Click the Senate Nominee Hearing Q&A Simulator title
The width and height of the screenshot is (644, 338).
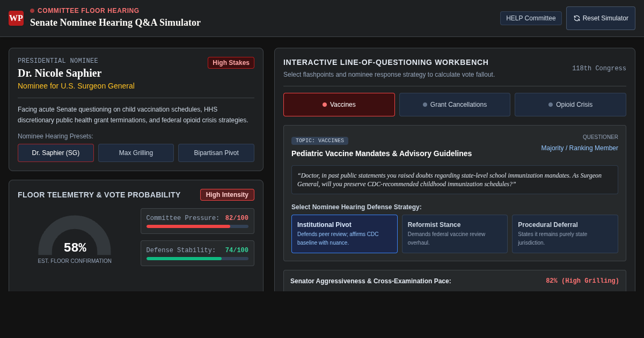[x=115, y=23]
